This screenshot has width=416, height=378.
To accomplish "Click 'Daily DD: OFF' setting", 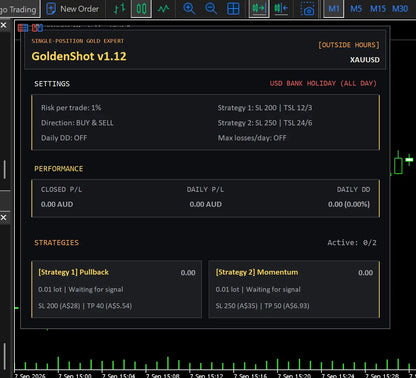I will 64,138.
